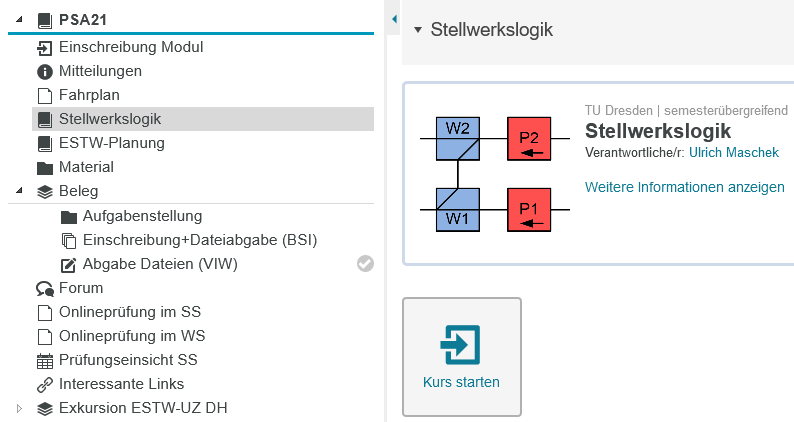Click Weitere Informationen anzeigen link
794x422 pixels.
685,187
